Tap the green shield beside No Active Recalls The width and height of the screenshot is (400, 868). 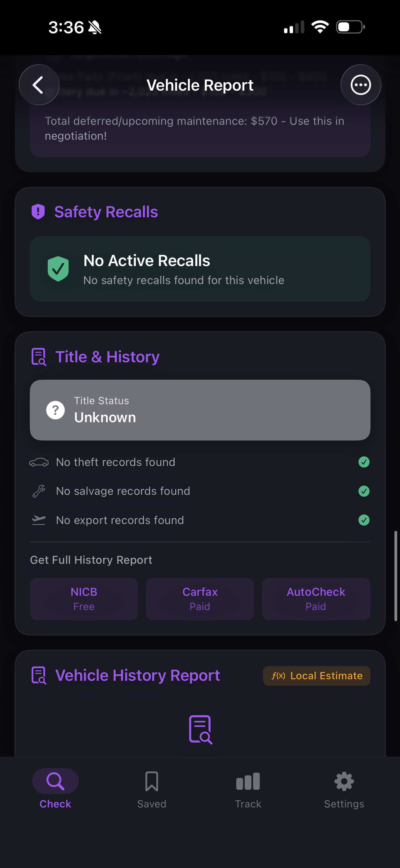click(58, 269)
